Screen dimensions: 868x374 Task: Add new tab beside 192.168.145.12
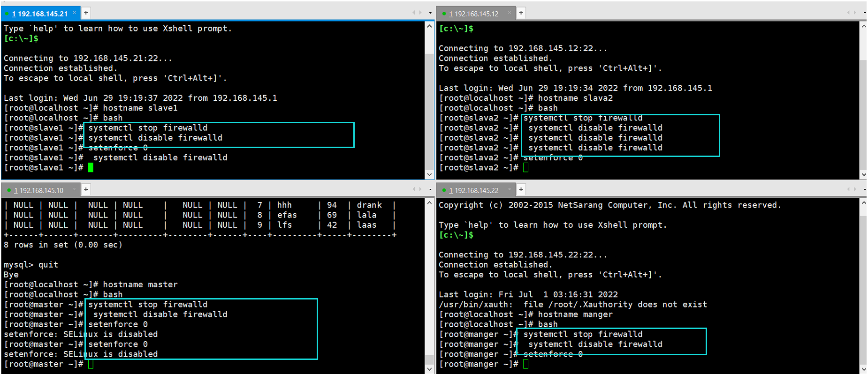pyautogui.click(x=521, y=13)
